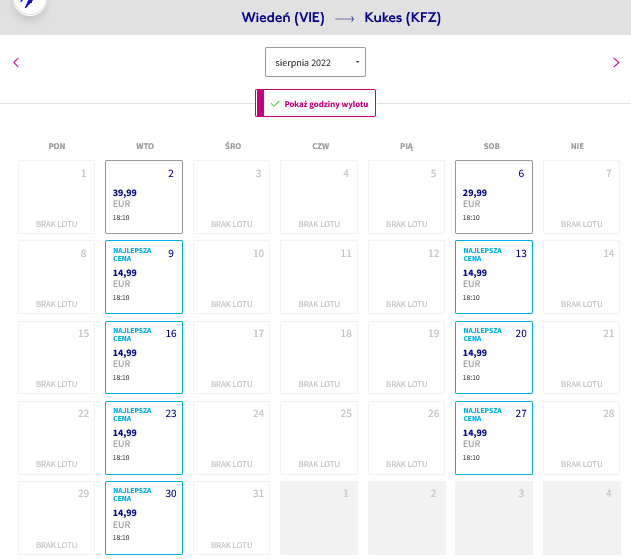Choose the best price flight on 9 August
The width and height of the screenshot is (631, 559).
(x=144, y=277)
